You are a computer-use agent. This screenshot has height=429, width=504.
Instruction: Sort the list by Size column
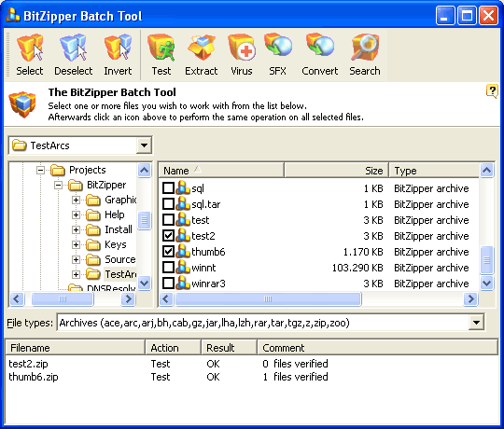pos(337,170)
